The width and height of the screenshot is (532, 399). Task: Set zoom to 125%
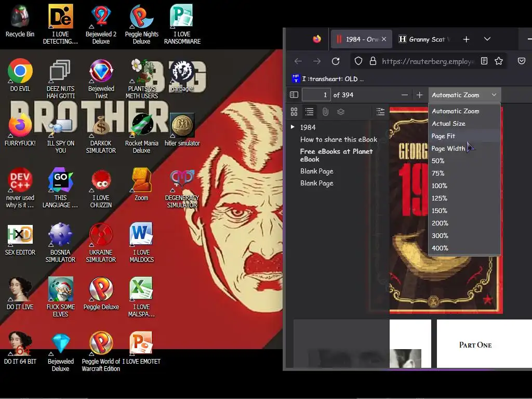tap(464, 198)
